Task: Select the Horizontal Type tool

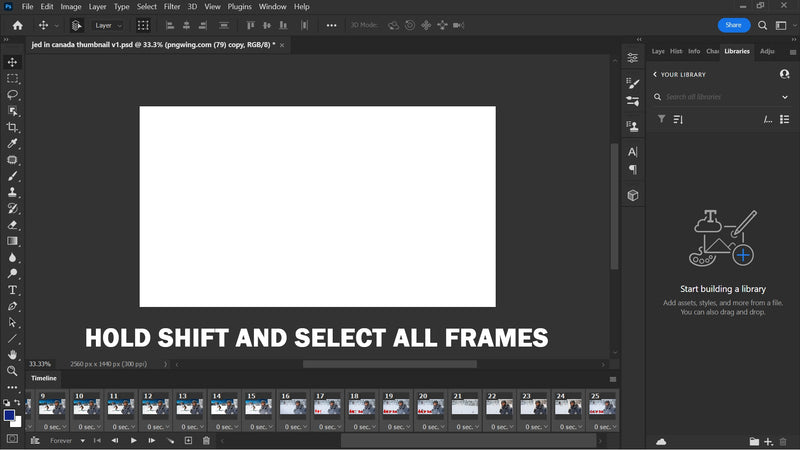Action: pos(13,290)
